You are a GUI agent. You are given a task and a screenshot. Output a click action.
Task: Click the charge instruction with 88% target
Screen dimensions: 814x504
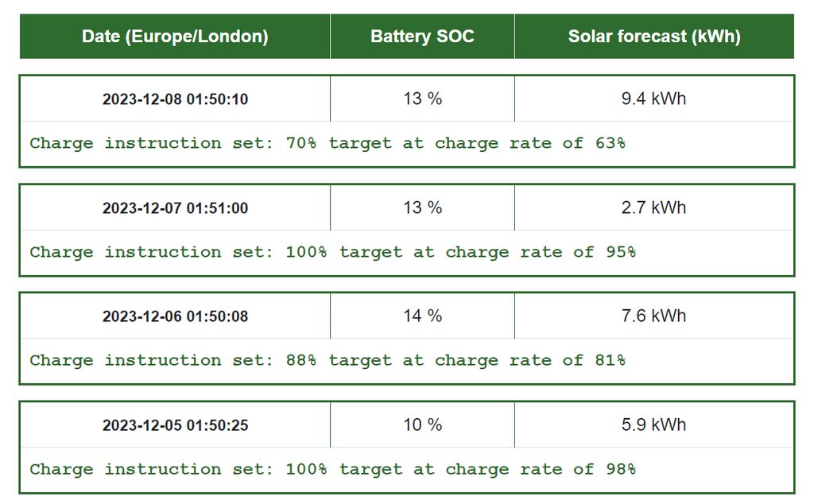tap(328, 360)
